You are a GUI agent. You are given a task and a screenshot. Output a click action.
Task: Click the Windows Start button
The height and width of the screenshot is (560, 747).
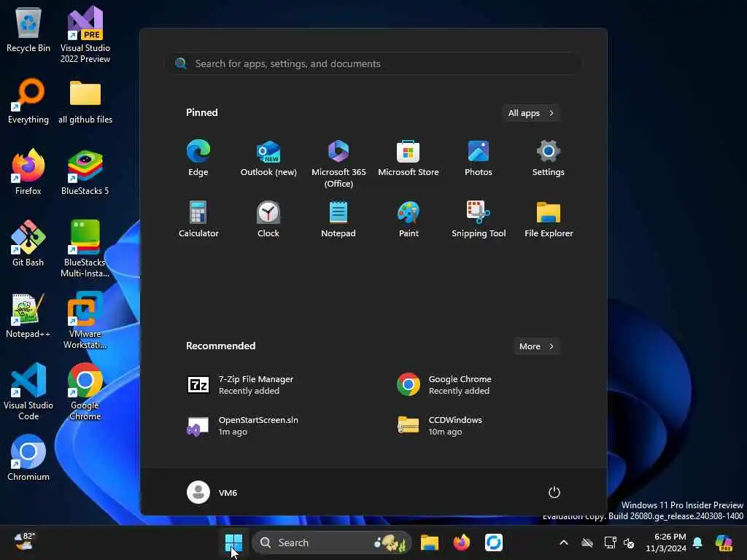233,542
